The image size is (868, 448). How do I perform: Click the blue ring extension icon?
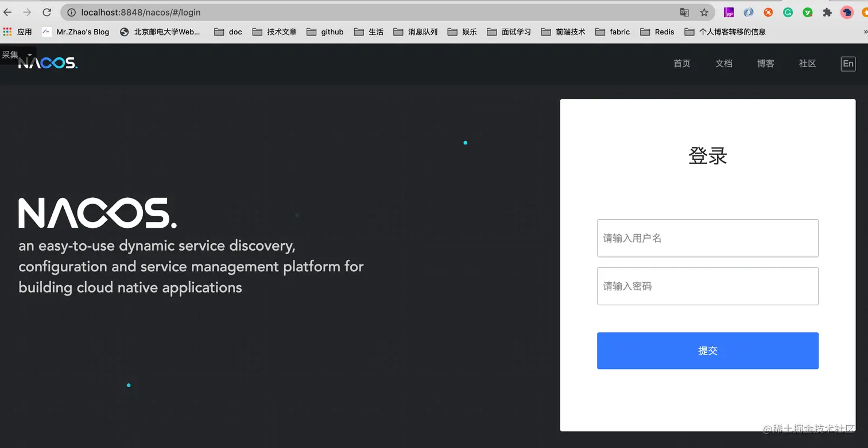tap(749, 12)
